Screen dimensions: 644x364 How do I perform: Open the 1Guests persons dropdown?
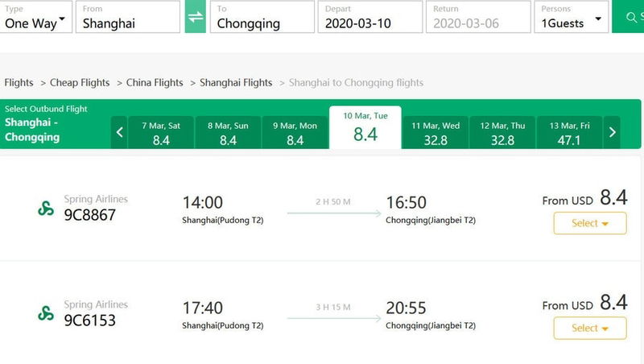coord(572,16)
